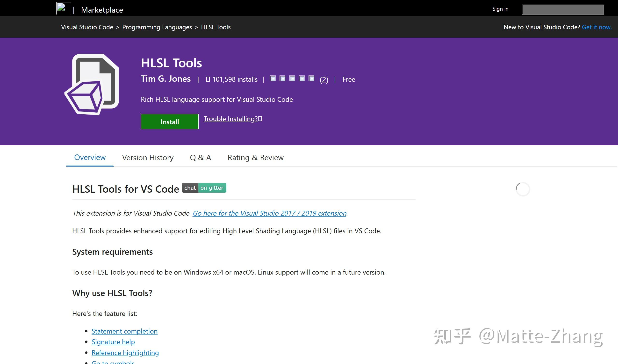Click the installs download icon
The height and width of the screenshot is (364, 618).
coord(208,79)
